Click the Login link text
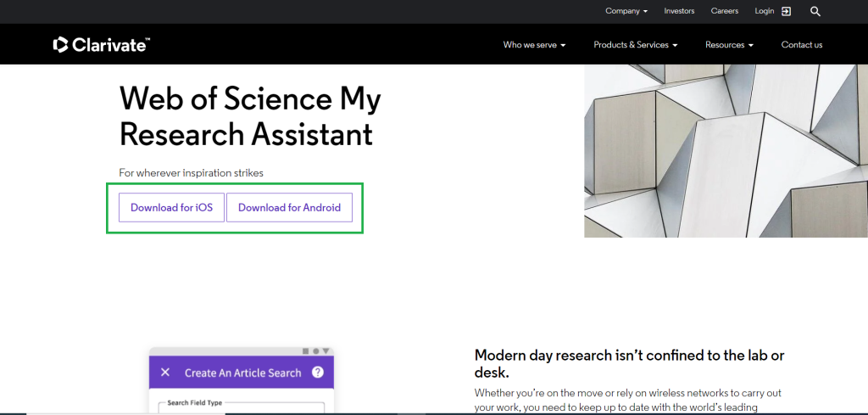The image size is (868, 415). pyautogui.click(x=764, y=11)
